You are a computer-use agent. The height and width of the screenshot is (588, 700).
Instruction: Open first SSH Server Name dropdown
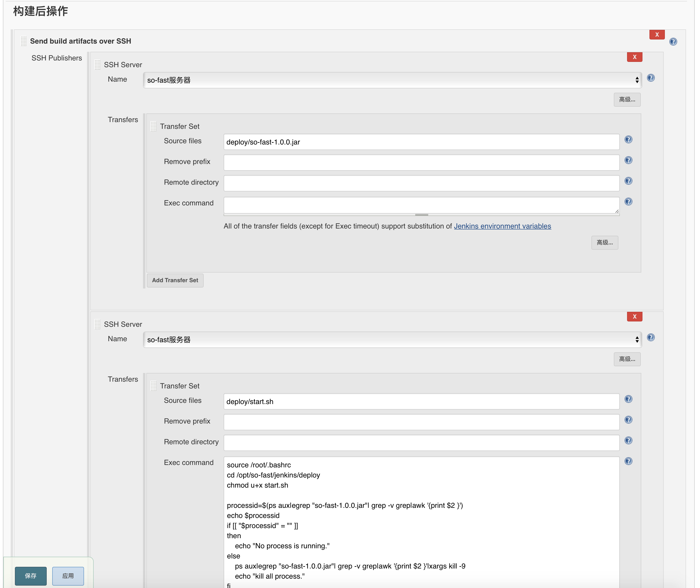tap(392, 80)
